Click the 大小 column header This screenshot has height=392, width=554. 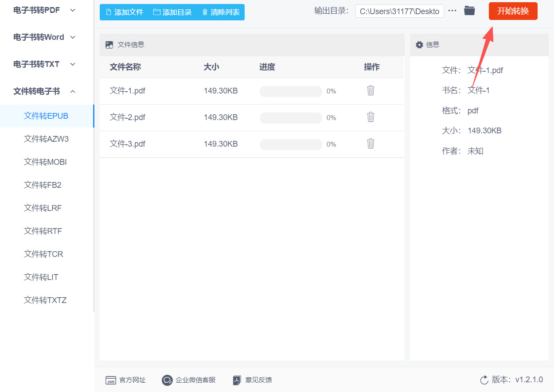pyautogui.click(x=211, y=67)
